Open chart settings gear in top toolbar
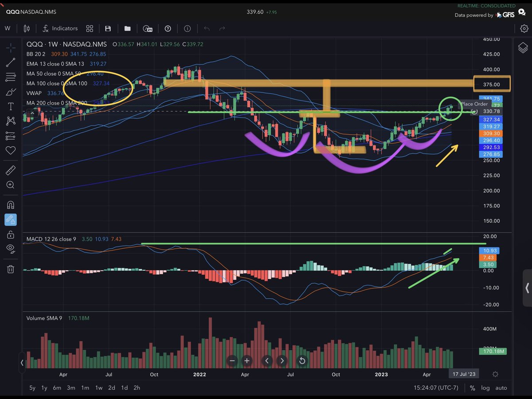 tap(524, 28)
